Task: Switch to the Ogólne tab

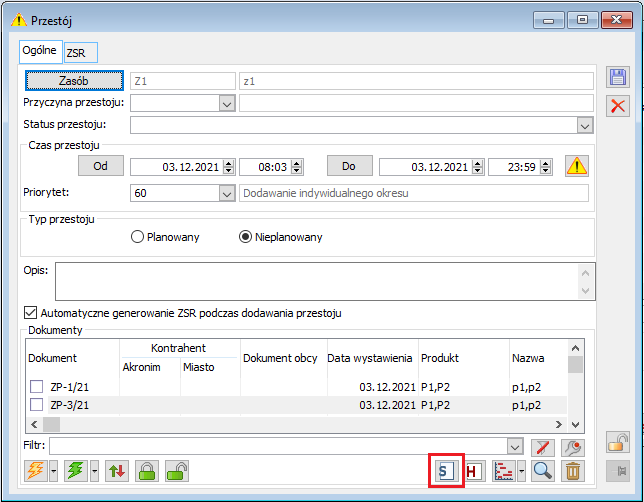Action: (x=40, y=51)
